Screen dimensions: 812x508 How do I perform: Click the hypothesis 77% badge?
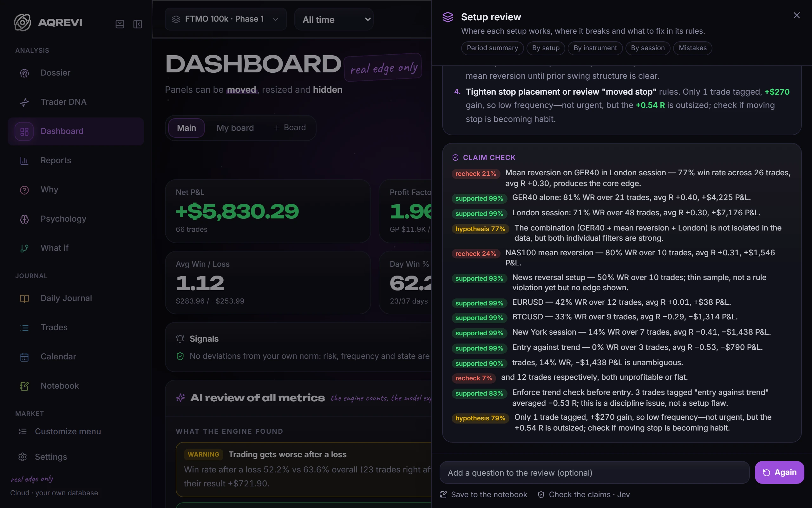click(480, 229)
